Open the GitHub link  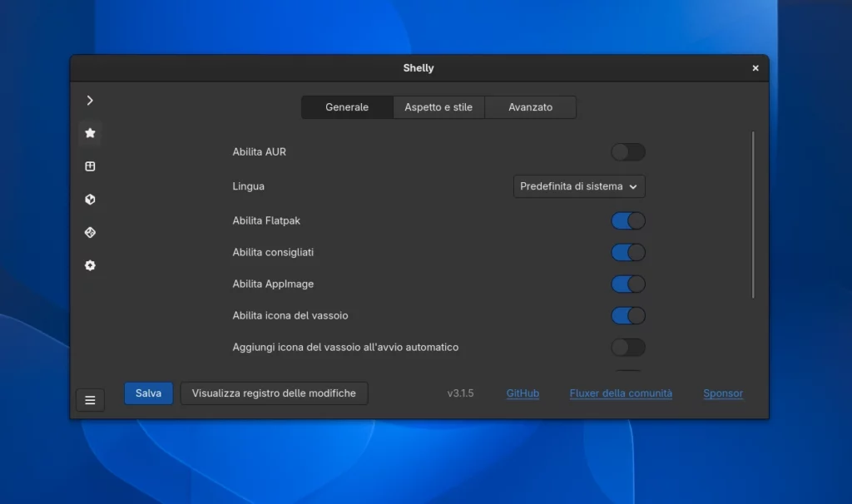click(x=523, y=393)
